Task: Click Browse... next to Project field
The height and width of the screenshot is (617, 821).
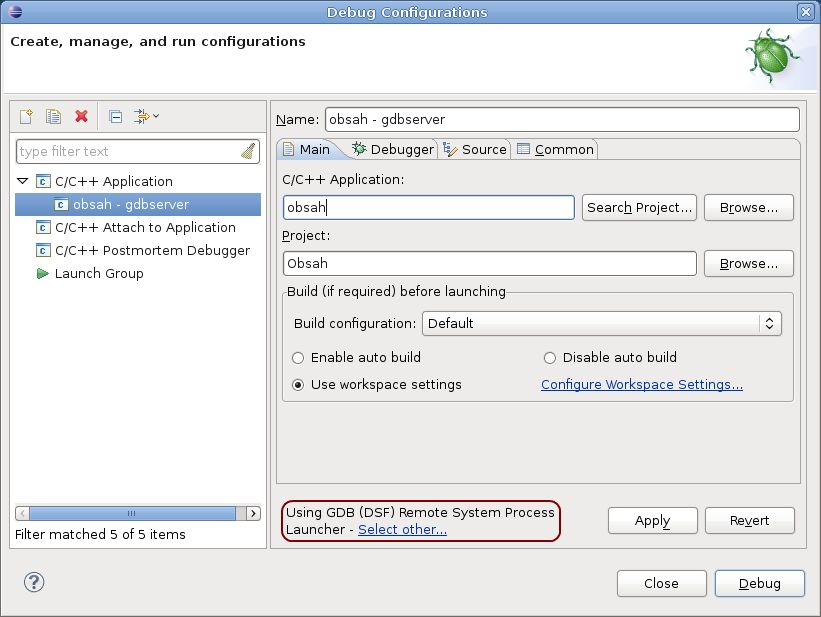Action: (749, 263)
